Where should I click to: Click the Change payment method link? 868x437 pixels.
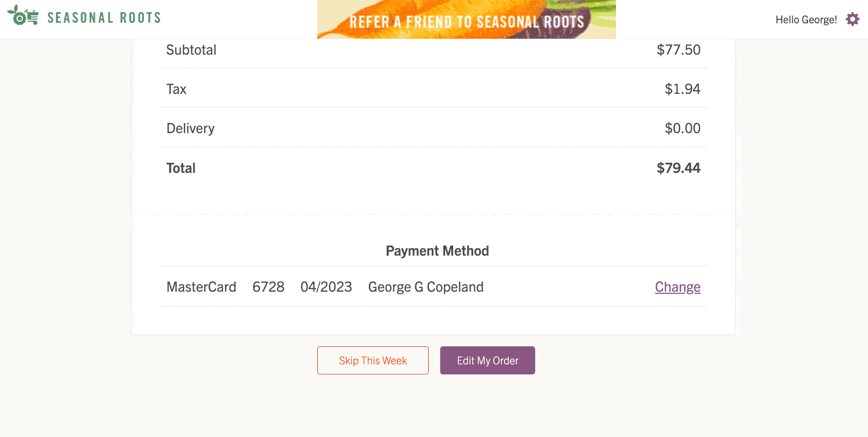click(x=678, y=287)
